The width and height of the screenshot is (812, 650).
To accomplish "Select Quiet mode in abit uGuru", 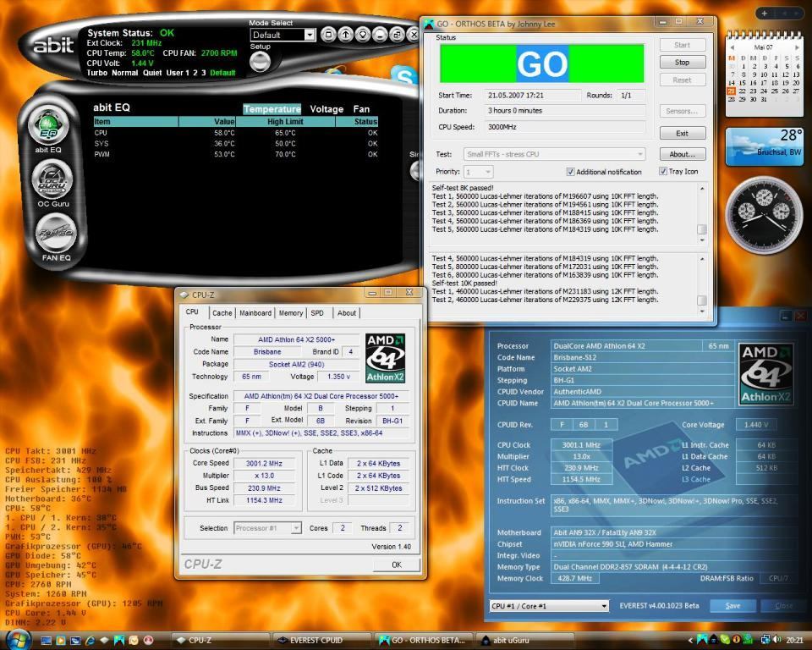I will pos(152,73).
